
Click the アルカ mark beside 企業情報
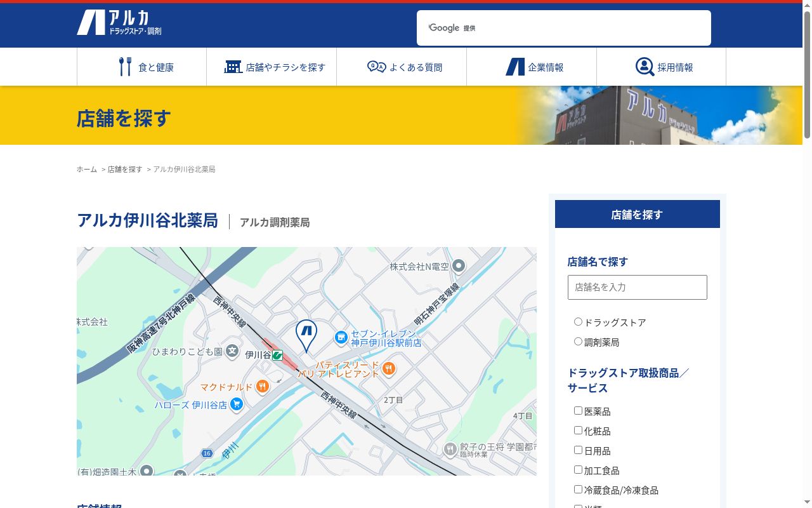[x=515, y=67]
